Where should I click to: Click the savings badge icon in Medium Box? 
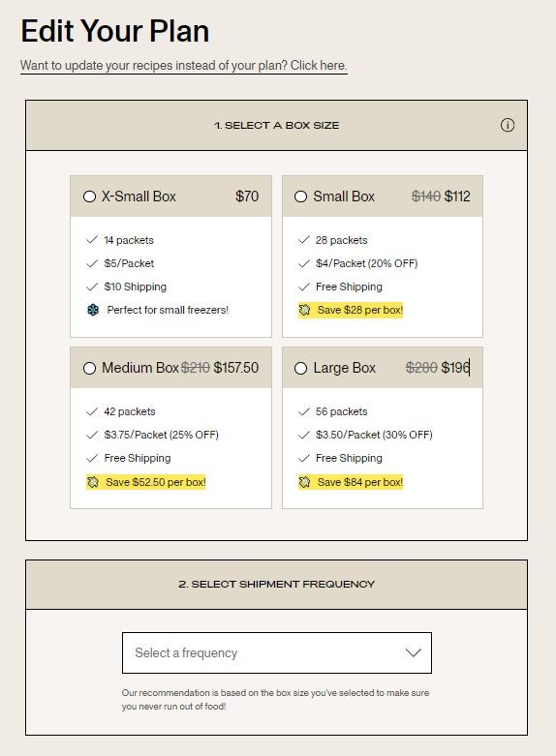[93, 482]
